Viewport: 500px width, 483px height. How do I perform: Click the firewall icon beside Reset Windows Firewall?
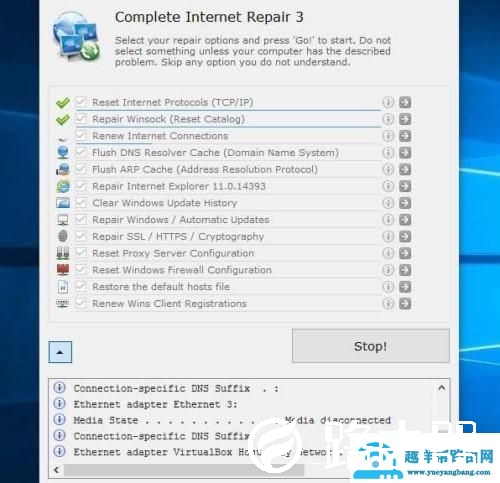tap(63, 270)
